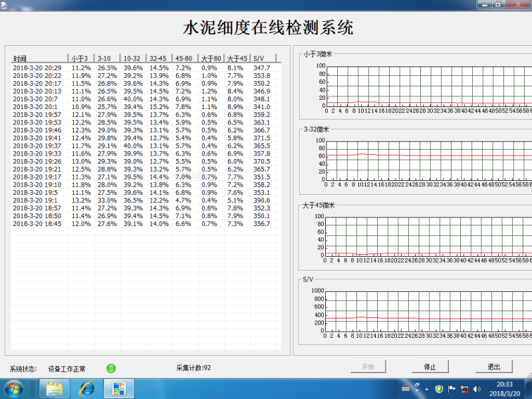The image size is (532, 399).
Task: Open the taskbar clock showing 20:33
Action: click(x=505, y=389)
